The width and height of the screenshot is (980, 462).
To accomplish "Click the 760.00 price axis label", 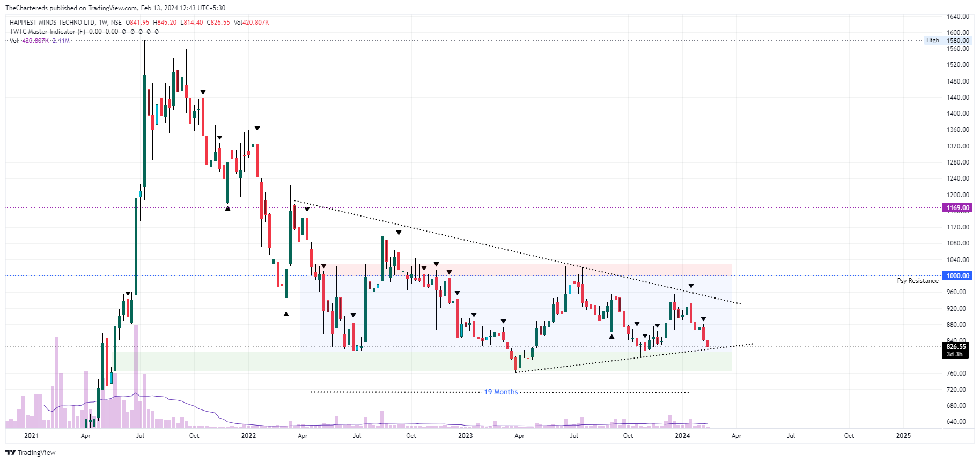I will pos(956,374).
